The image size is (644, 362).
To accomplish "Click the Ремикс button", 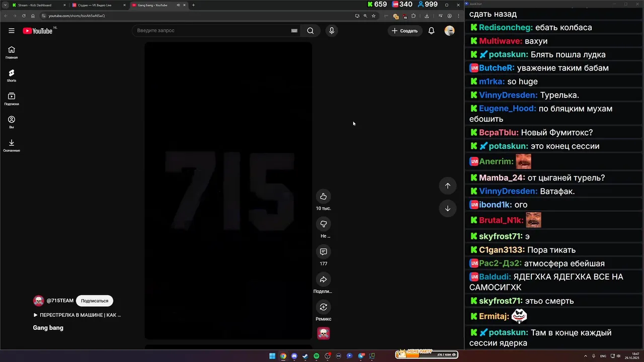I will coord(324,307).
